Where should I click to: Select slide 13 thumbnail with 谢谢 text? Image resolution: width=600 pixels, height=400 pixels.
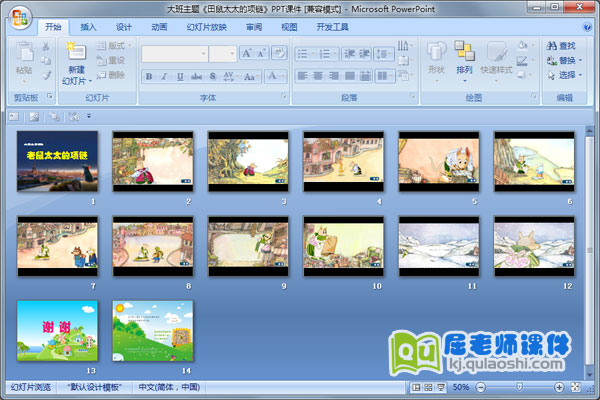57,330
